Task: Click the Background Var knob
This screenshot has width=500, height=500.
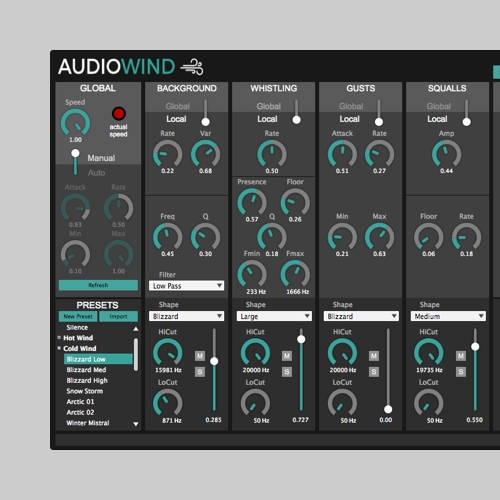Action: tap(205, 154)
